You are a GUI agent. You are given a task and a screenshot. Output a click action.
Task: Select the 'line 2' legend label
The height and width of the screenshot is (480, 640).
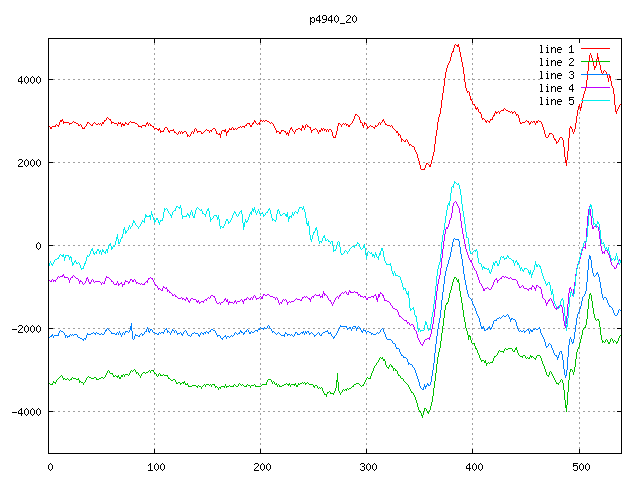tap(556, 62)
